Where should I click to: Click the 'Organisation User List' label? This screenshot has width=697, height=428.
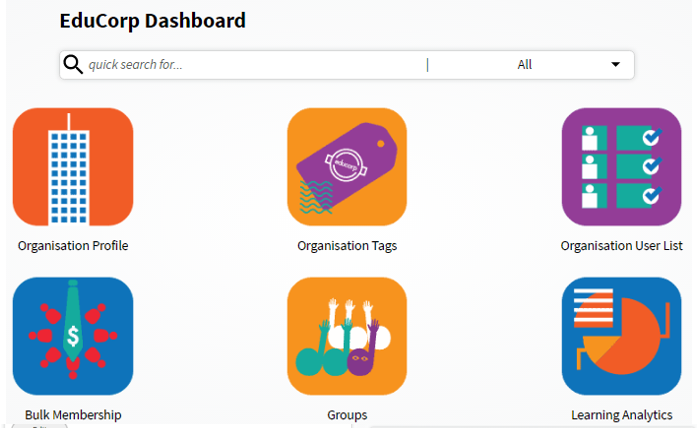pyautogui.click(x=621, y=246)
